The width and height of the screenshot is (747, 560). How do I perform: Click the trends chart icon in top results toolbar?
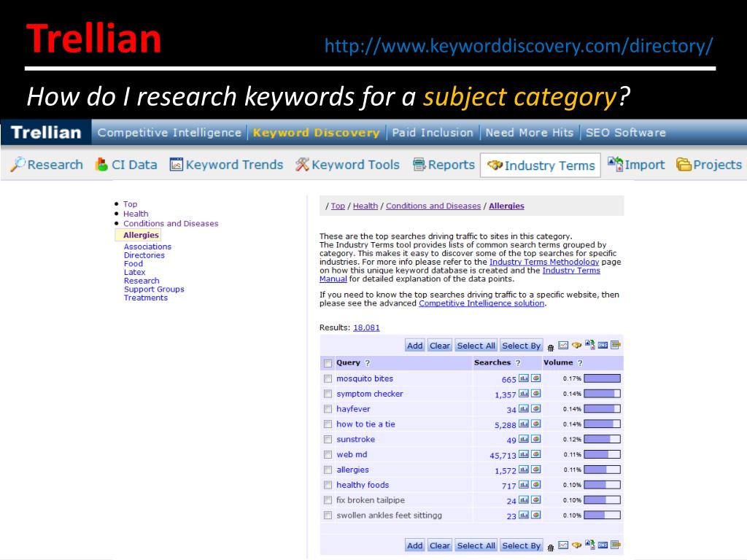[x=563, y=345]
